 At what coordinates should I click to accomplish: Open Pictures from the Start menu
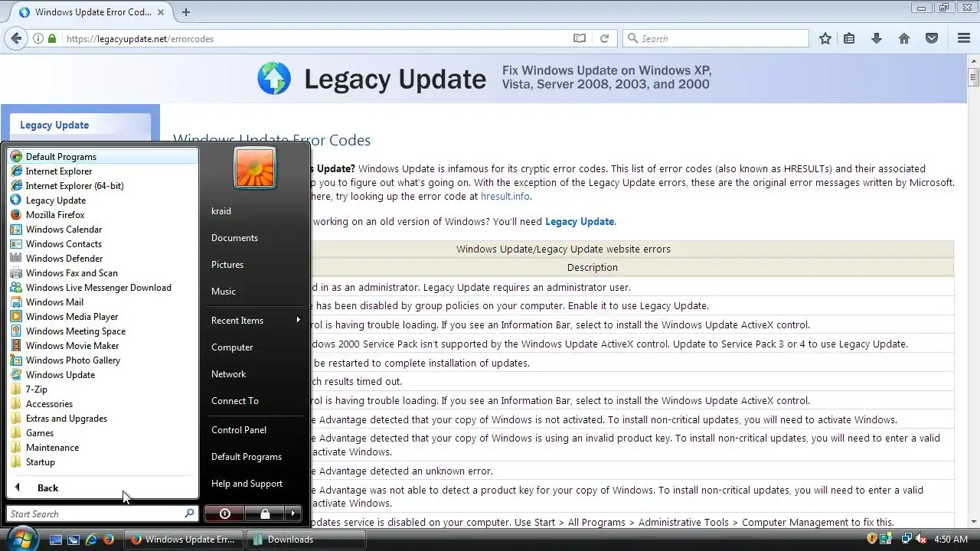click(x=254, y=264)
